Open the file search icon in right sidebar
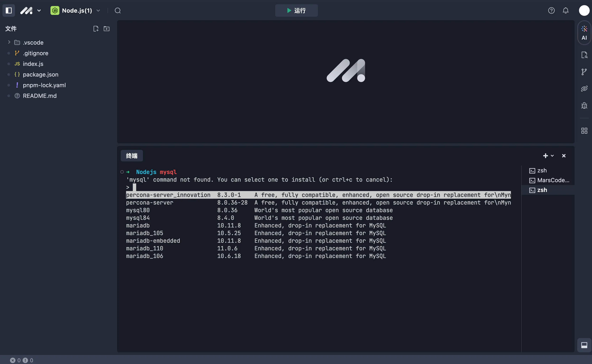 584,55
